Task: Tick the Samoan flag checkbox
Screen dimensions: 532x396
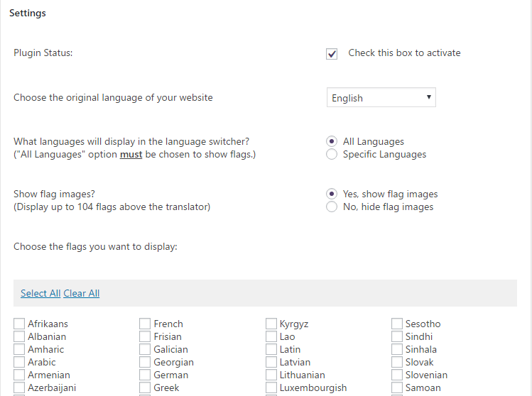Action: point(397,388)
